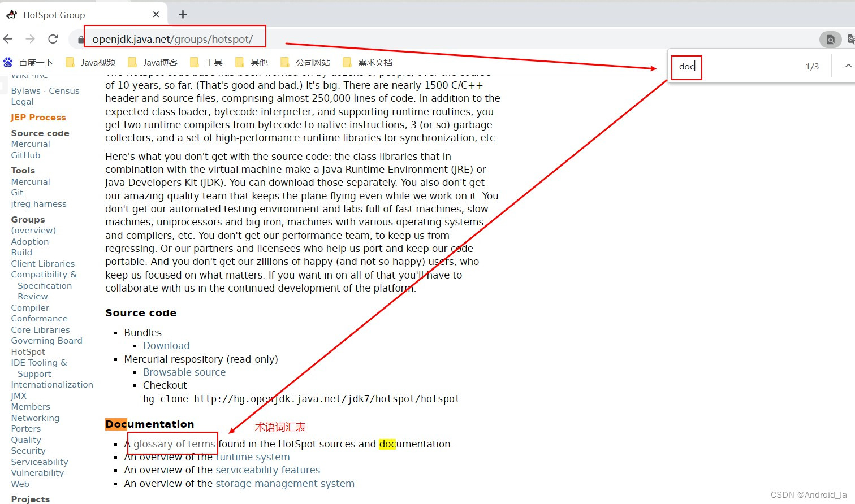The height and width of the screenshot is (504, 855).
Task: Close the HotSpot Group tab
Action: click(x=156, y=14)
